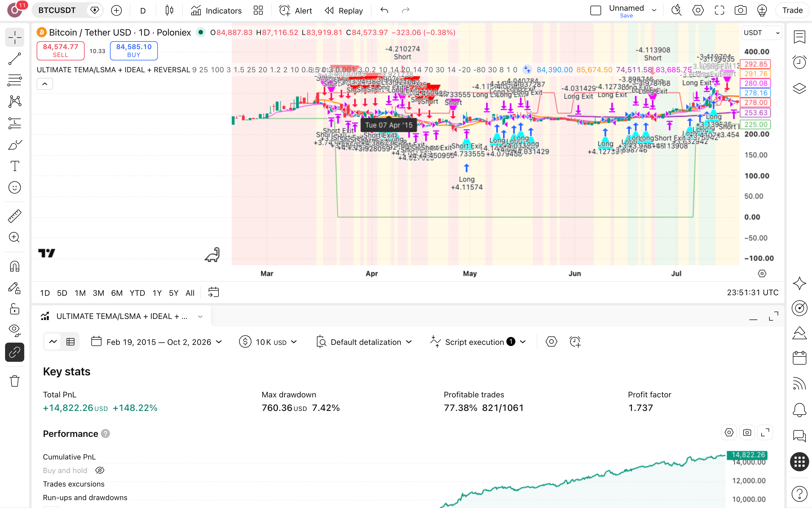Click the 292.85 price label
The width and height of the screenshot is (812, 508).
[756, 64]
